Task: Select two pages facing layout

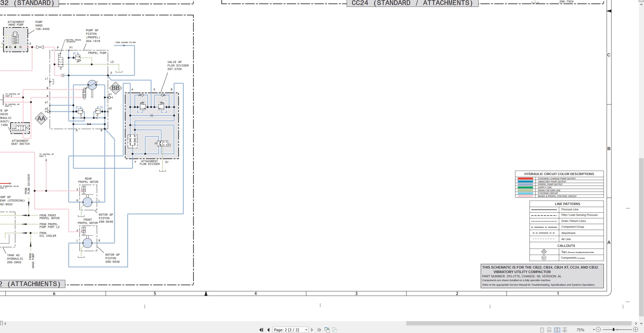Action: pyautogui.click(x=557, y=330)
